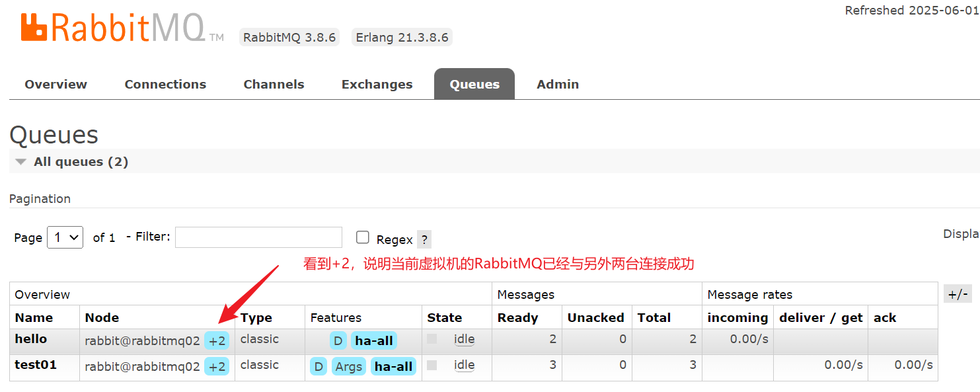Open the hello queue link
Screen dimensions: 980x392
click(31, 339)
